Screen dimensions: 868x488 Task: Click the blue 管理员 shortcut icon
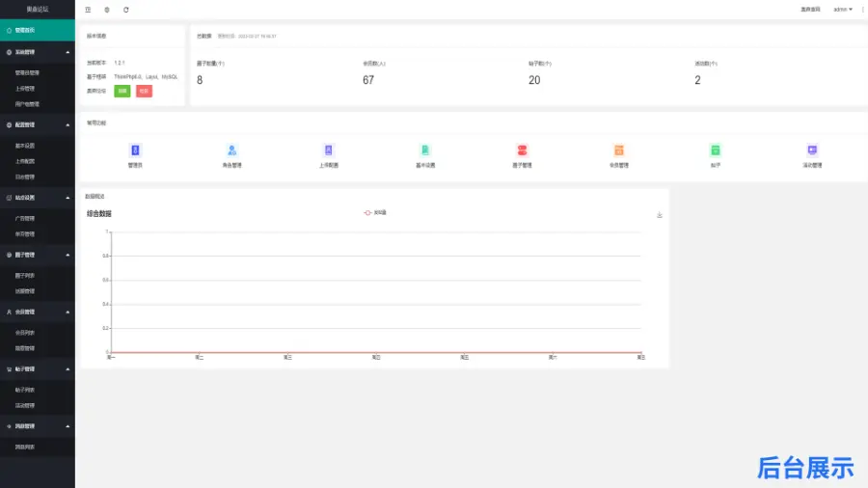(x=135, y=150)
